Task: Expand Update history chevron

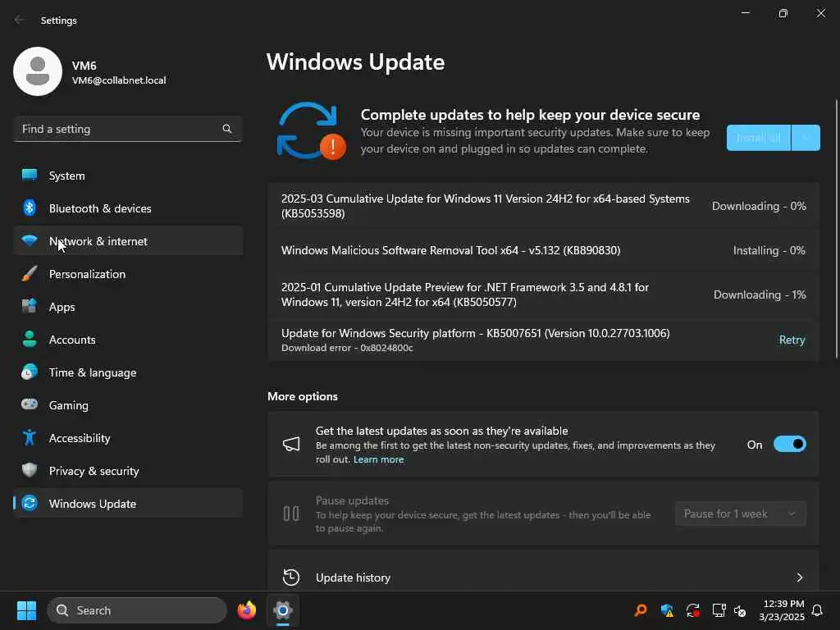Action: click(799, 577)
